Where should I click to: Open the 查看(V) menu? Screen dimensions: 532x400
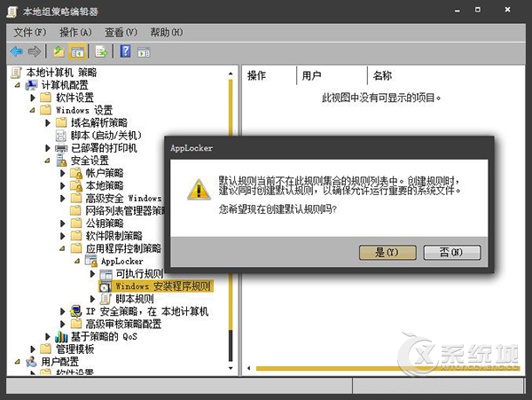(121, 32)
